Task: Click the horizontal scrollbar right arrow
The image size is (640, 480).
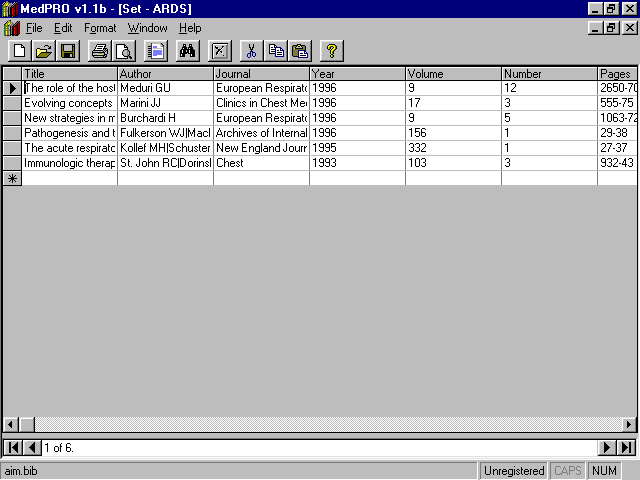Action: (x=626, y=424)
